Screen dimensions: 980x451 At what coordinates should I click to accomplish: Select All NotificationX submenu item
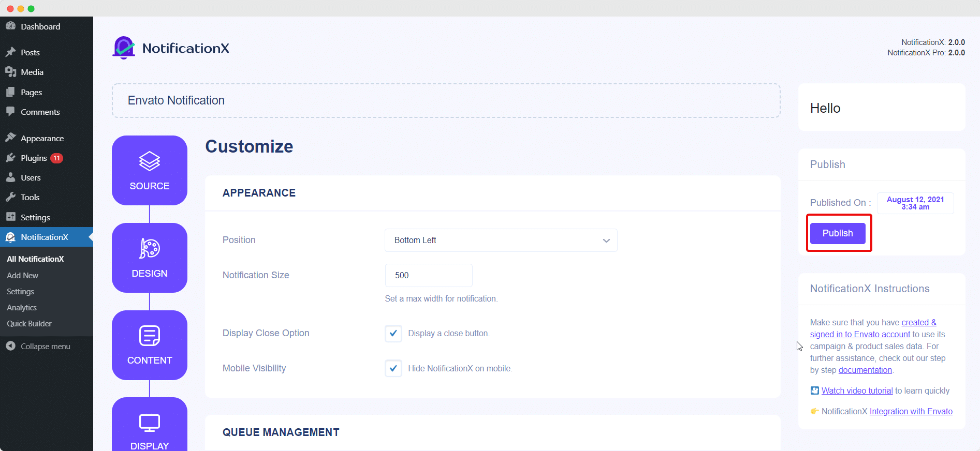pos(35,259)
